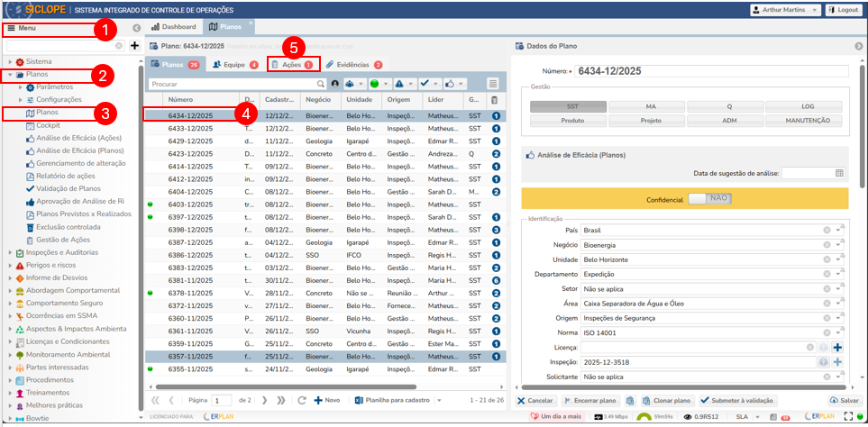Open the Dashboard tab

pos(171,27)
